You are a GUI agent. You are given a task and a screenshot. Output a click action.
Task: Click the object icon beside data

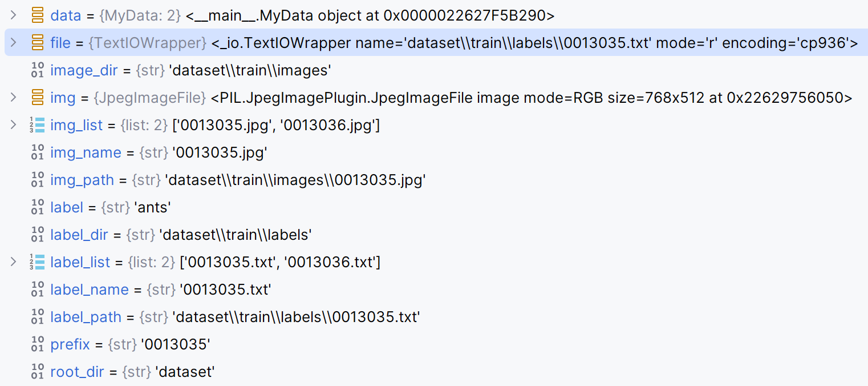point(37,15)
